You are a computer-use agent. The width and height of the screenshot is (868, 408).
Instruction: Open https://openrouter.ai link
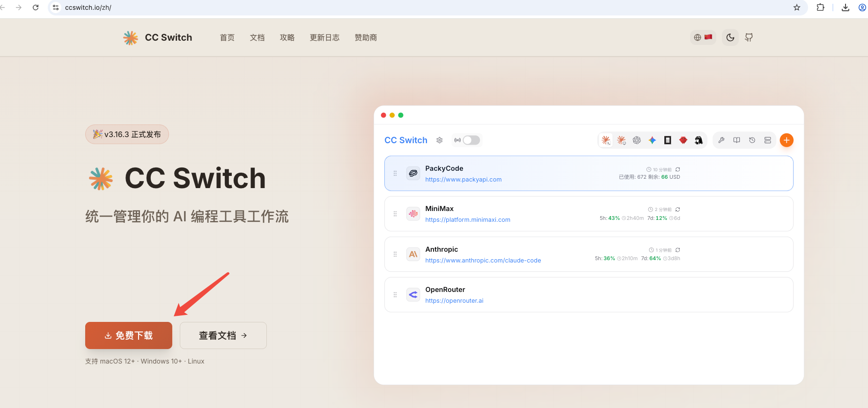tap(454, 300)
